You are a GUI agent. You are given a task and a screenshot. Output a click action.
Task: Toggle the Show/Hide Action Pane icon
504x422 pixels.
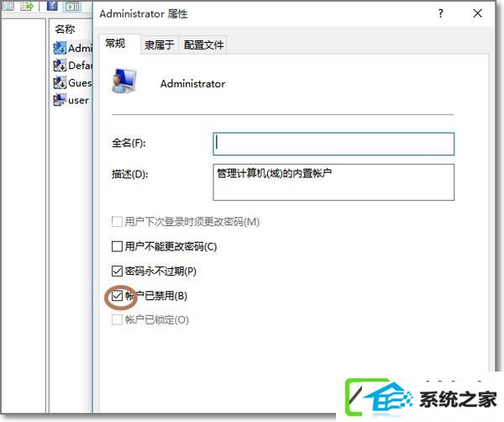click(x=72, y=6)
